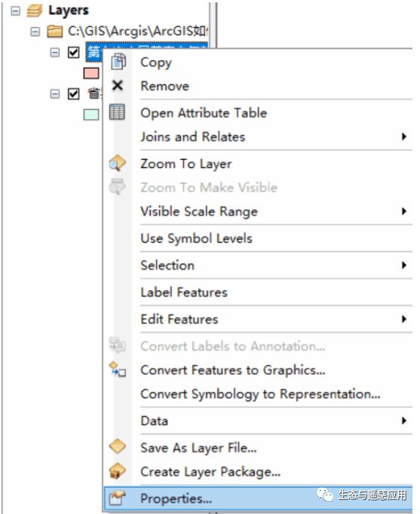The height and width of the screenshot is (514, 420).
Task: Click the Zoom To Layer icon
Action: tap(118, 164)
